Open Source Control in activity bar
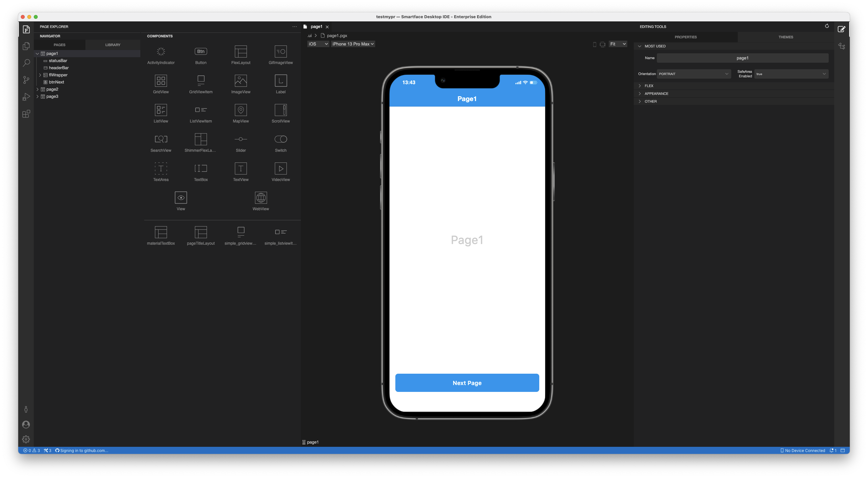Image resolution: width=868 pixels, height=478 pixels. tap(26, 80)
